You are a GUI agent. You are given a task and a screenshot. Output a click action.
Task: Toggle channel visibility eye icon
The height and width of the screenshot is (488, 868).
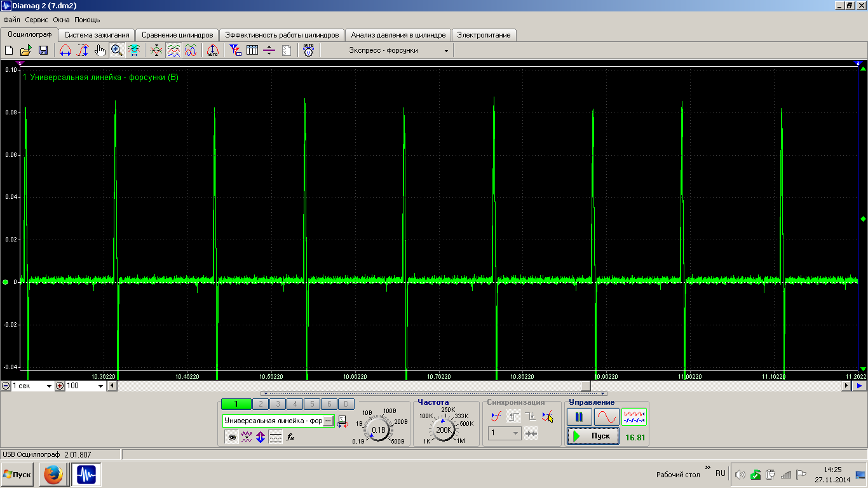click(x=231, y=437)
